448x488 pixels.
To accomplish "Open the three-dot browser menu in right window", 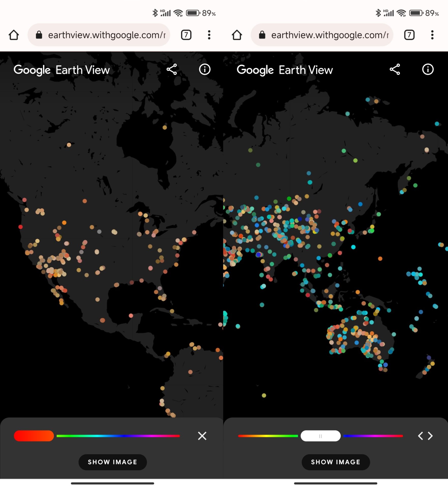I will click(432, 35).
